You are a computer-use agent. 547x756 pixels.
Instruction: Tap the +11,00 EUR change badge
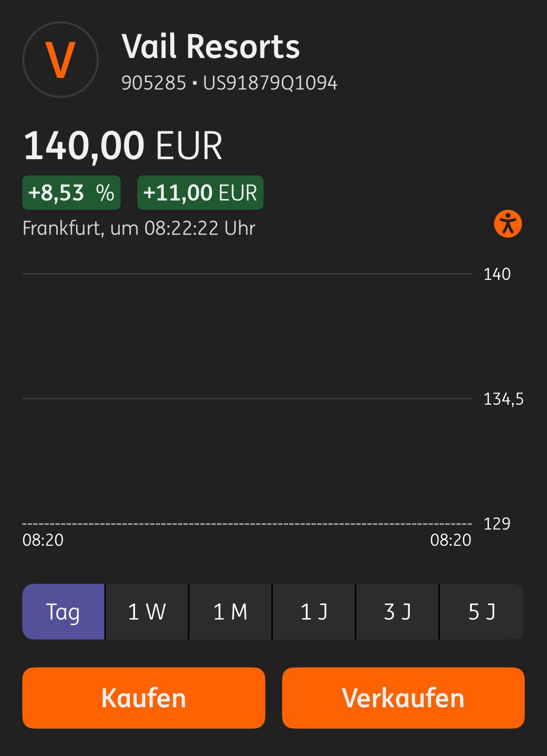200,193
